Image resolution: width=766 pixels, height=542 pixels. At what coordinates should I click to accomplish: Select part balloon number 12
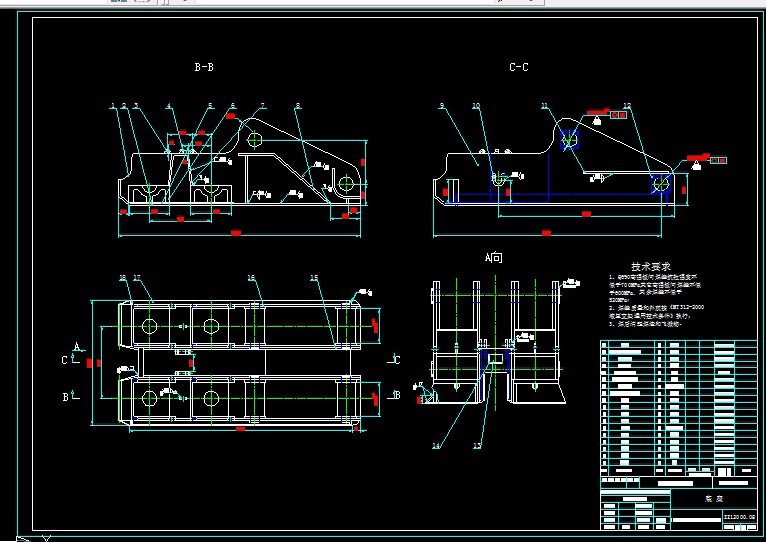627,106
